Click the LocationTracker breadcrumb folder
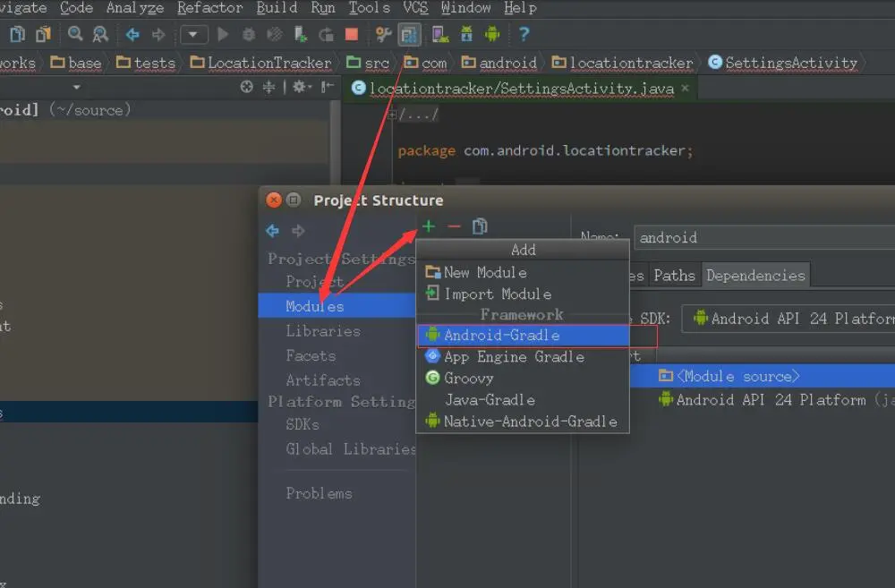The width and height of the screenshot is (895, 588). tap(260, 63)
